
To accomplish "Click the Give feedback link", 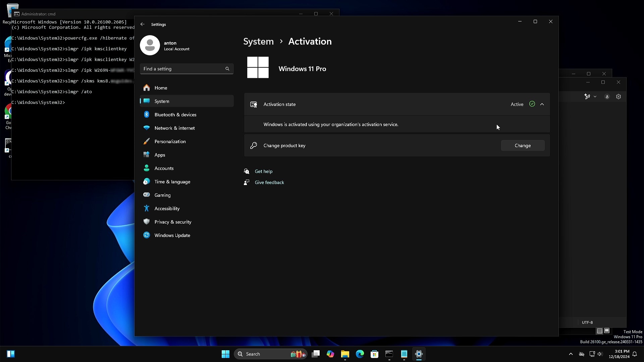I will pos(269,182).
